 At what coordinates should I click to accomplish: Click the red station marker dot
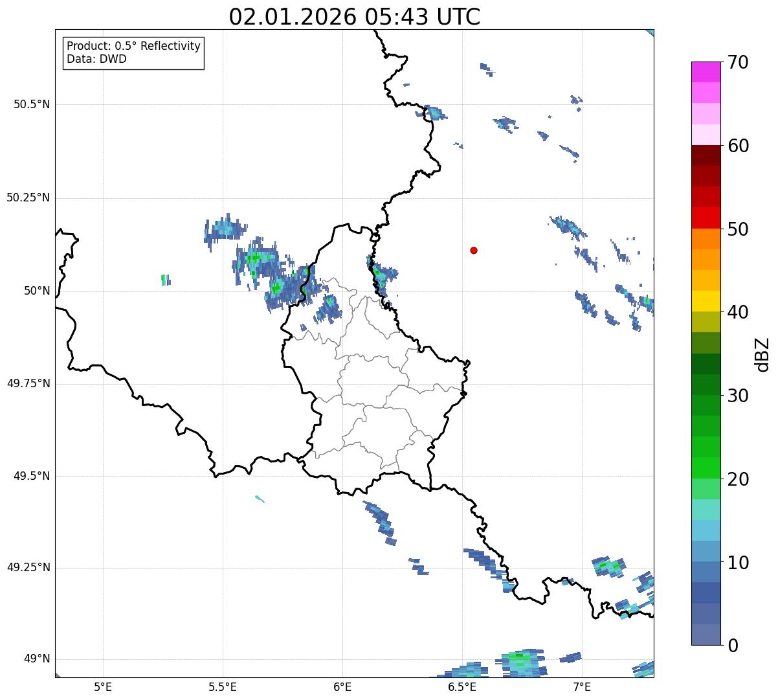(x=474, y=250)
